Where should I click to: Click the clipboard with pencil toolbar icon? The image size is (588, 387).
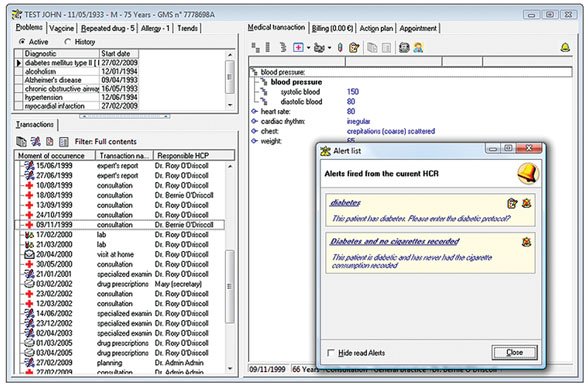354,48
